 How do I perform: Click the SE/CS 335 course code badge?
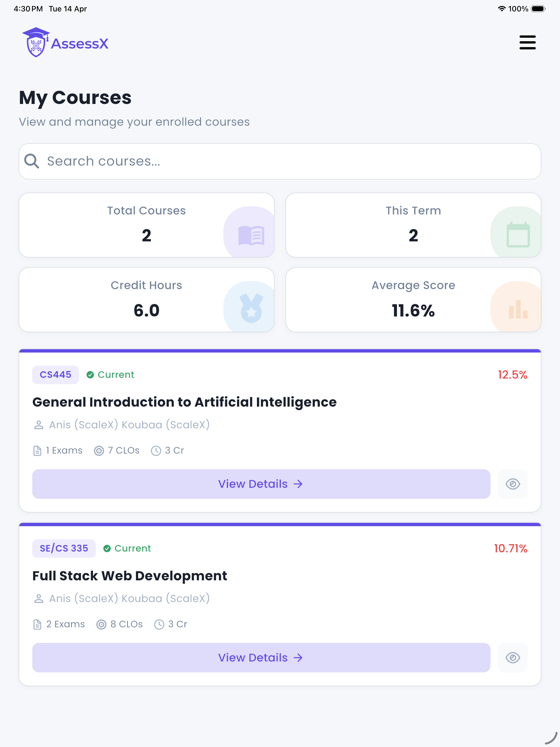click(x=64, y=548)
